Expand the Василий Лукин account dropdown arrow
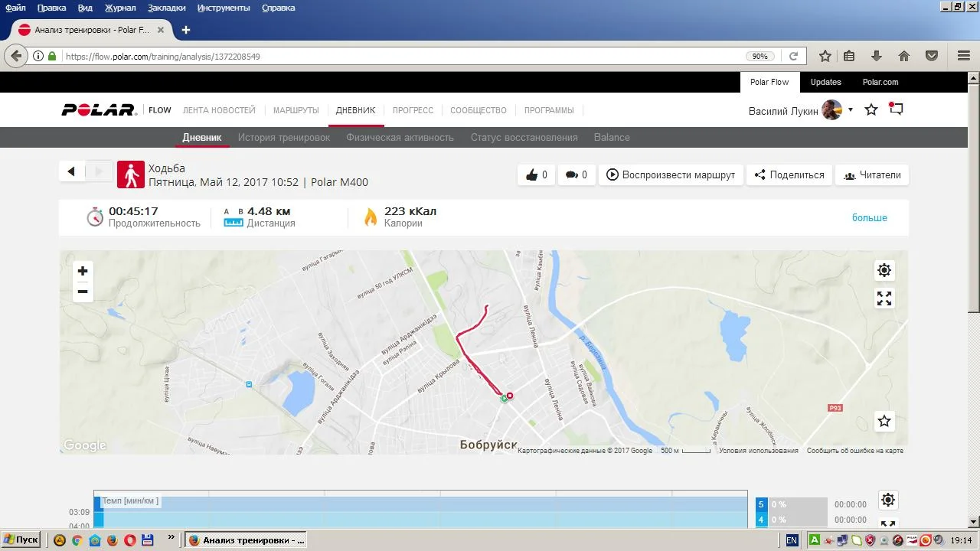980x551 pixels. pyautogui.click(x=850, y=110)
